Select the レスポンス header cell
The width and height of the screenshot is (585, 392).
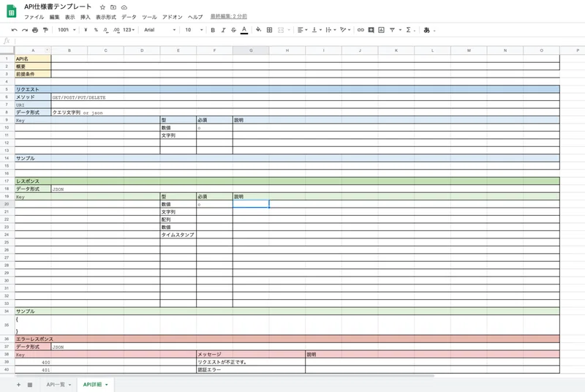point(287,181)
